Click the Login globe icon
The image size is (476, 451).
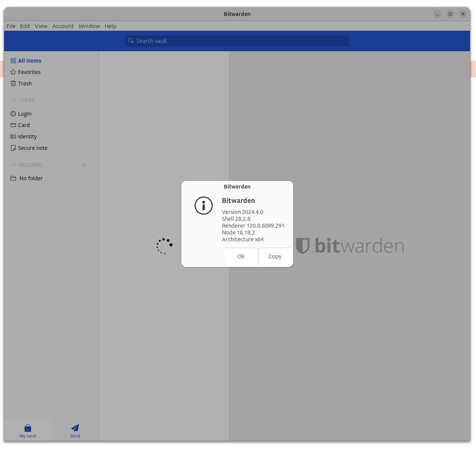[x=13, y=114]
